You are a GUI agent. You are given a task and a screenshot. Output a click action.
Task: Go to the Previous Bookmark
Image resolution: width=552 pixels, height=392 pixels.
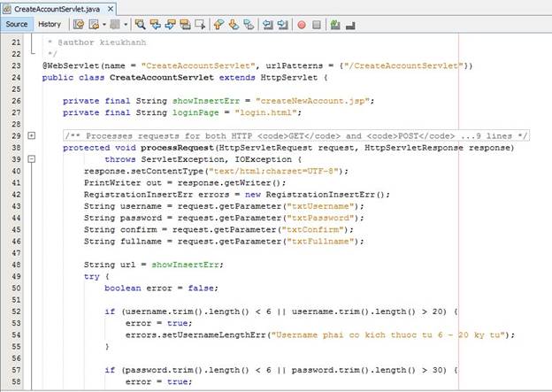[218, 24]
